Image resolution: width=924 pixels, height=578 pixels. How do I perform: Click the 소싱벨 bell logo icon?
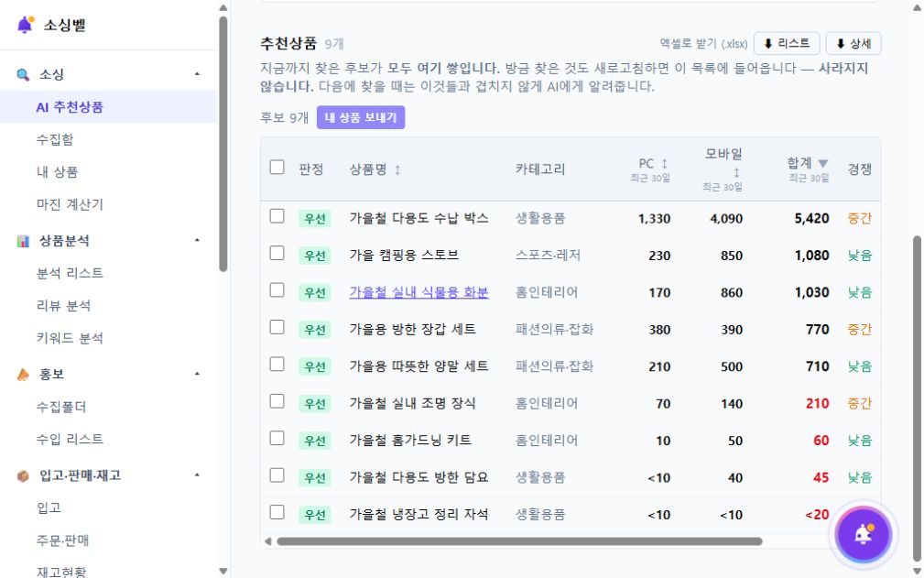25,25
